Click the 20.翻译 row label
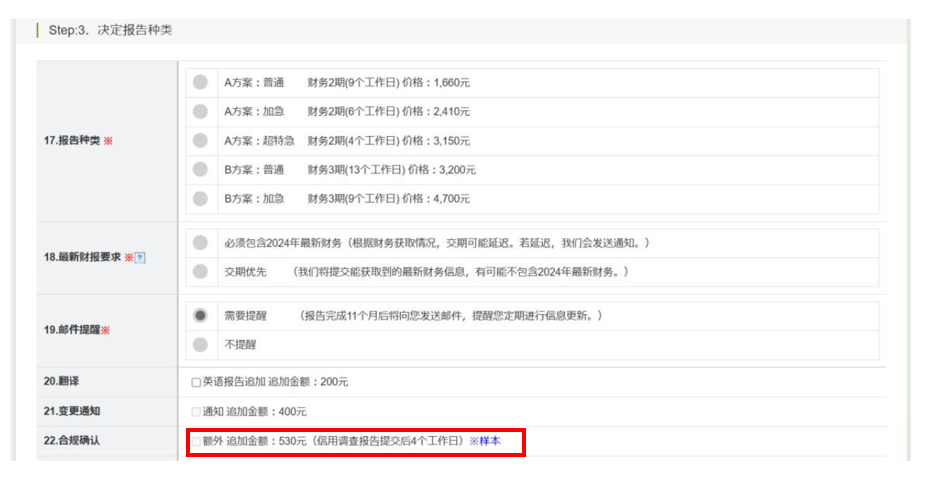The image size is (937, 496). (61, 382)
